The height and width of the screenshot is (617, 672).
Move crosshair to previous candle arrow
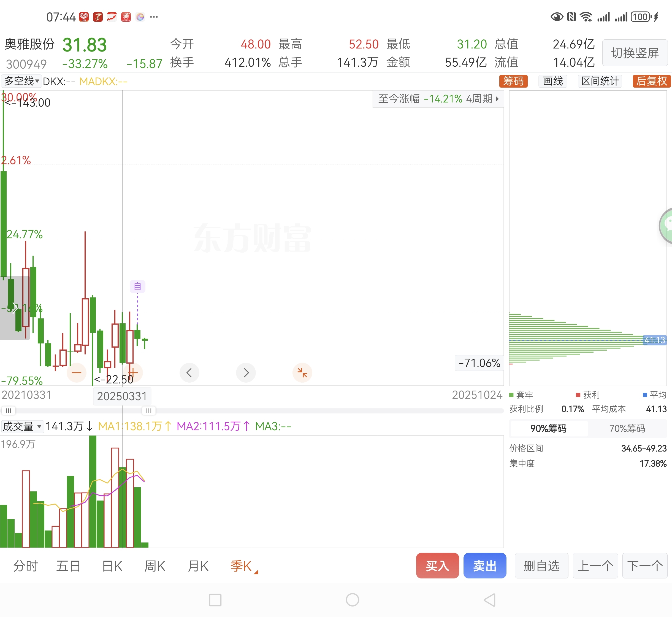pos(189,373)
